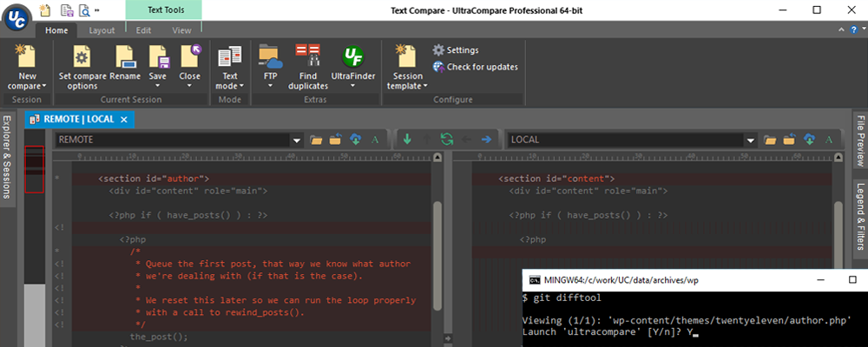Expand the LOCAL file path dropdown
The height and width of the screenshot is (347, 868).
pyautogui.click(x=750, y=139)
